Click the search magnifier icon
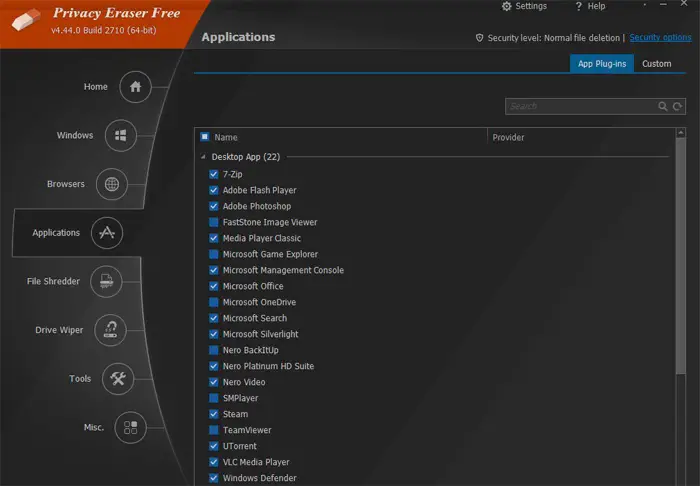This screenshot has width=700, height=486. pos(662,106)
